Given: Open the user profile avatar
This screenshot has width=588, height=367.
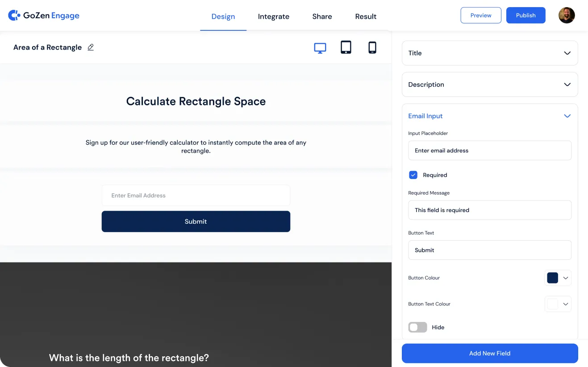Looking at the screenshot, I should coord(567,15).
